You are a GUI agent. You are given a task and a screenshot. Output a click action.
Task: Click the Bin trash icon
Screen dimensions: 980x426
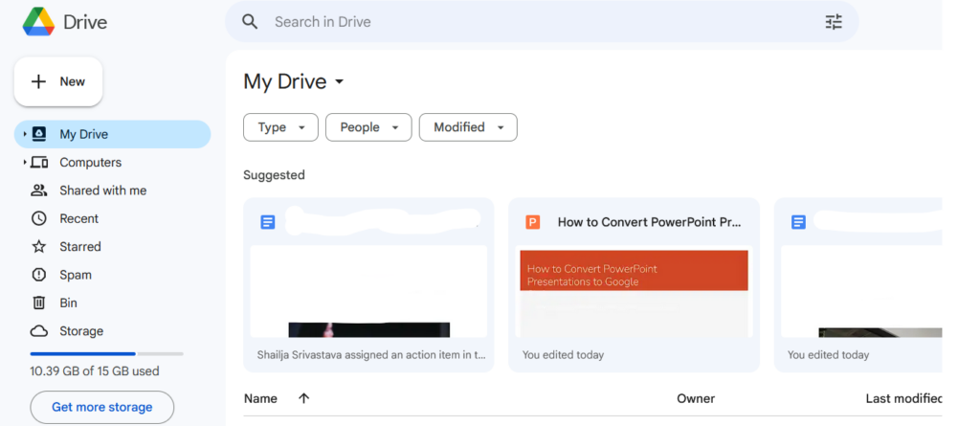click(39, 303)
